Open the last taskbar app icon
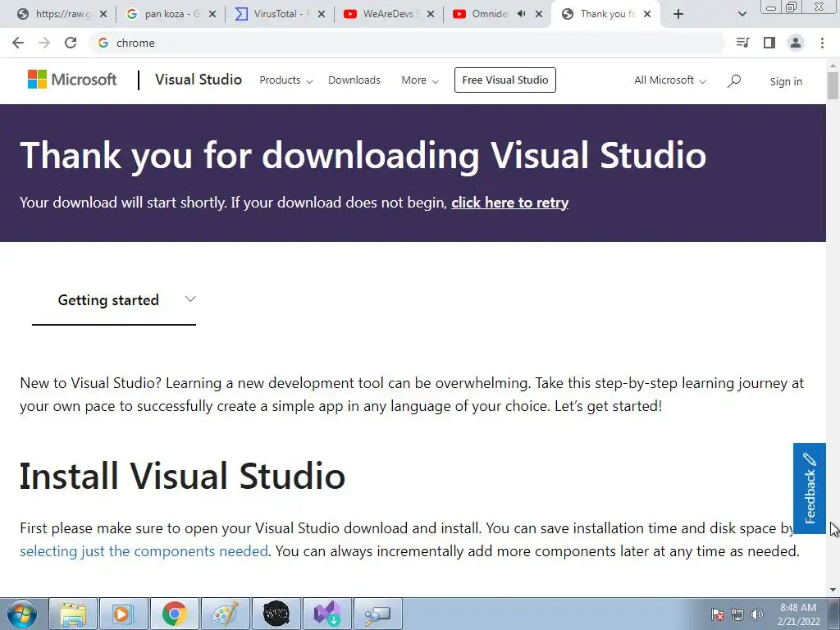Image resolution: width=840 pixels, height=630 pixels. coord(378,614)
